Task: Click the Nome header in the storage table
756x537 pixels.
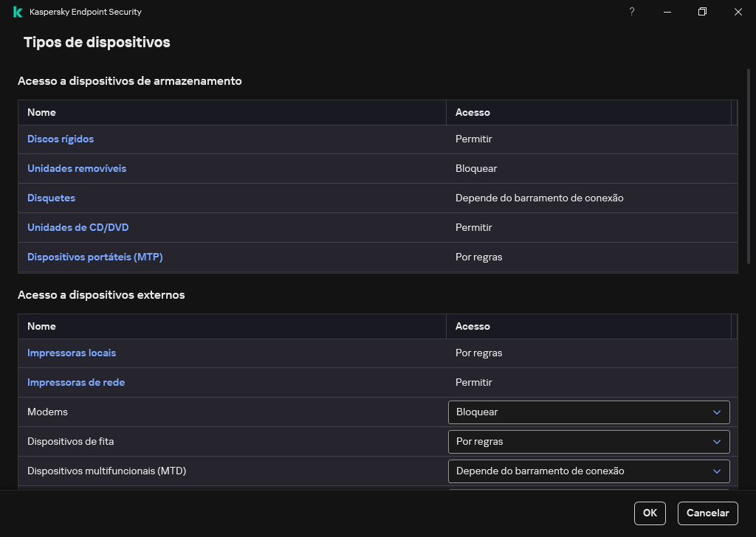Action: click(x=41, y=112)
